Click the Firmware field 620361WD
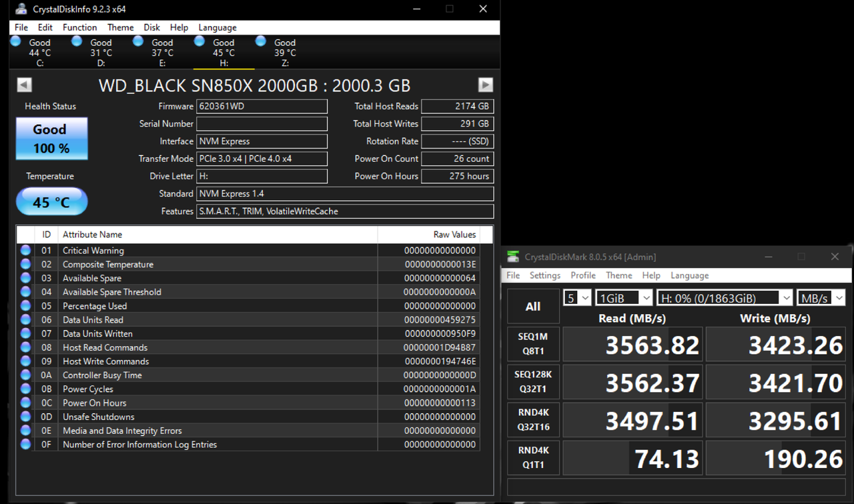The height and width of the screenshot is (504, 854). pyautogui.click(x=262, y=106)
